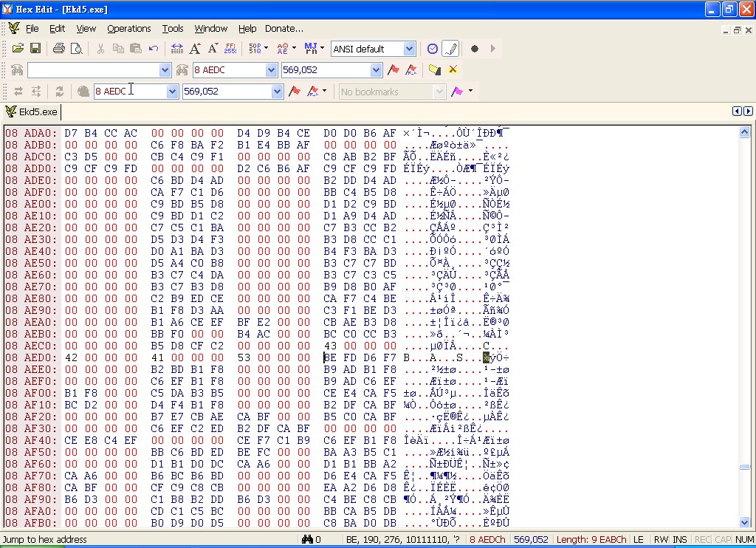Click the 50P 51Q display icon

coord(255,48)
